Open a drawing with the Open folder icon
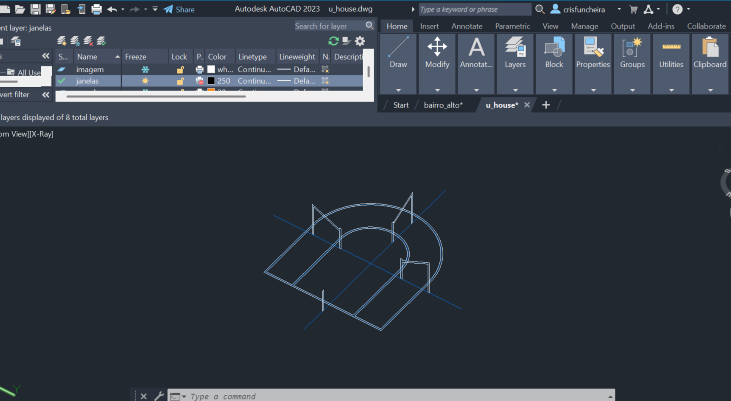Image resolution: width=731 pixels, height=401 pixels. click(x=20, y=9)
